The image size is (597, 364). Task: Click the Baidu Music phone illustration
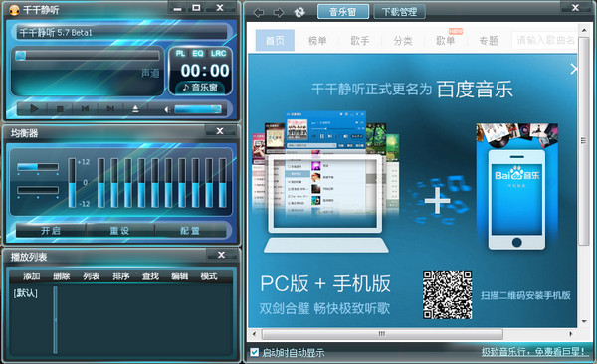point(517,187)
